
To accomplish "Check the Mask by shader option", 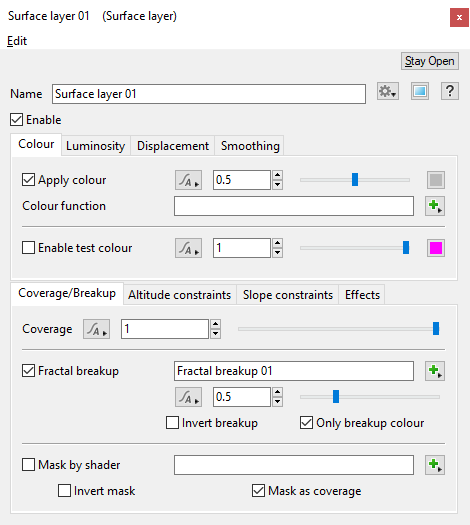I will tap(28, 465).
